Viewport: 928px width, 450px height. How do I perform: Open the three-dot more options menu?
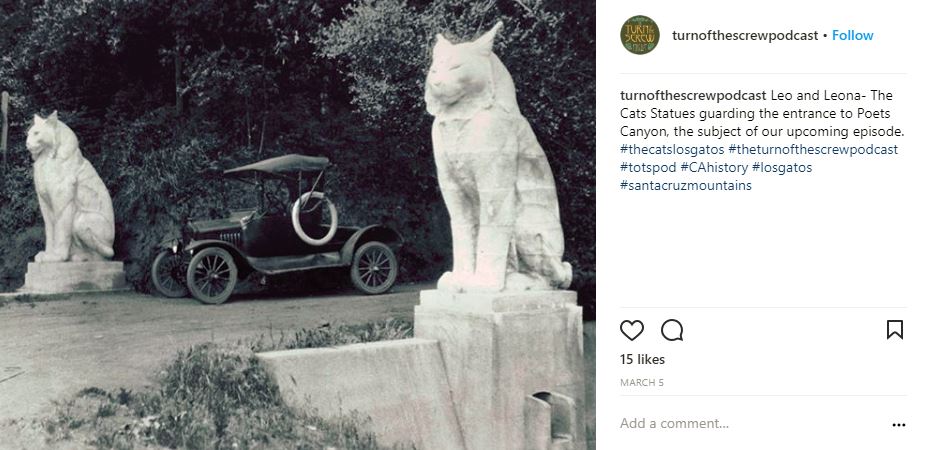coord(898,425)
